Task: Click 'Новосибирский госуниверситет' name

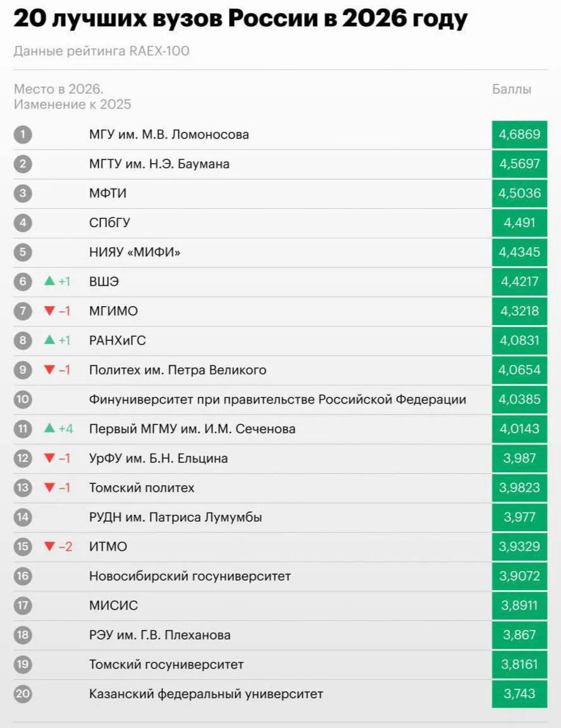Action: pos(190,576)
